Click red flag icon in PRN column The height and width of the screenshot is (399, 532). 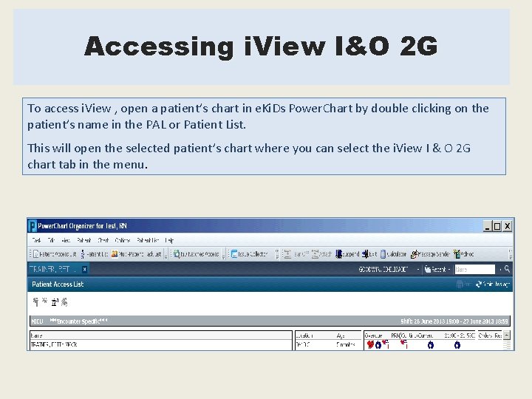404,344
